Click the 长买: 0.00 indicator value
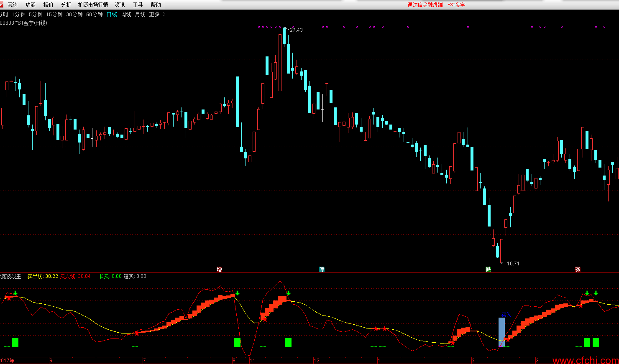Image resolution: width=619 pixels, height=364 pixels. [x=110, y=276]
